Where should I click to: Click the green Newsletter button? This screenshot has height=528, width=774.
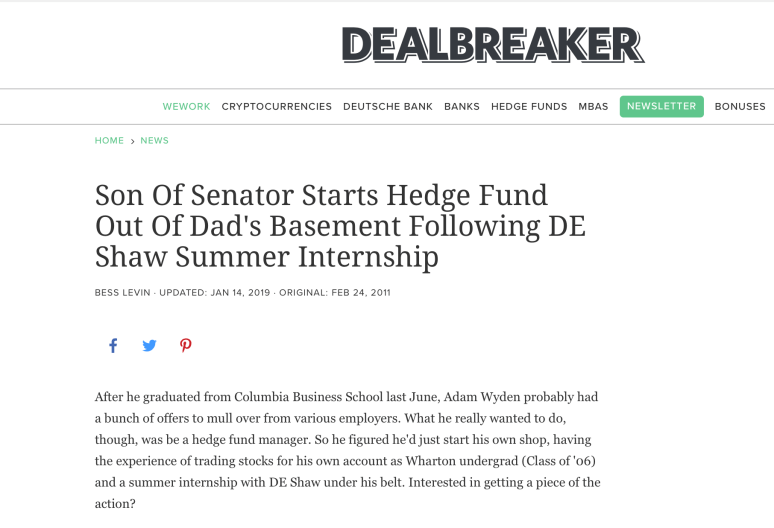pos(661,107)
